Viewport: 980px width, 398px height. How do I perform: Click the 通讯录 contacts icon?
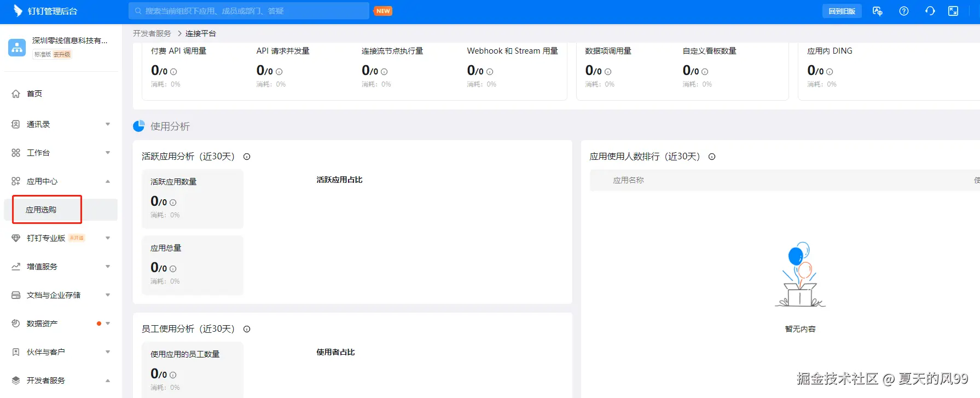click(16, 124)
